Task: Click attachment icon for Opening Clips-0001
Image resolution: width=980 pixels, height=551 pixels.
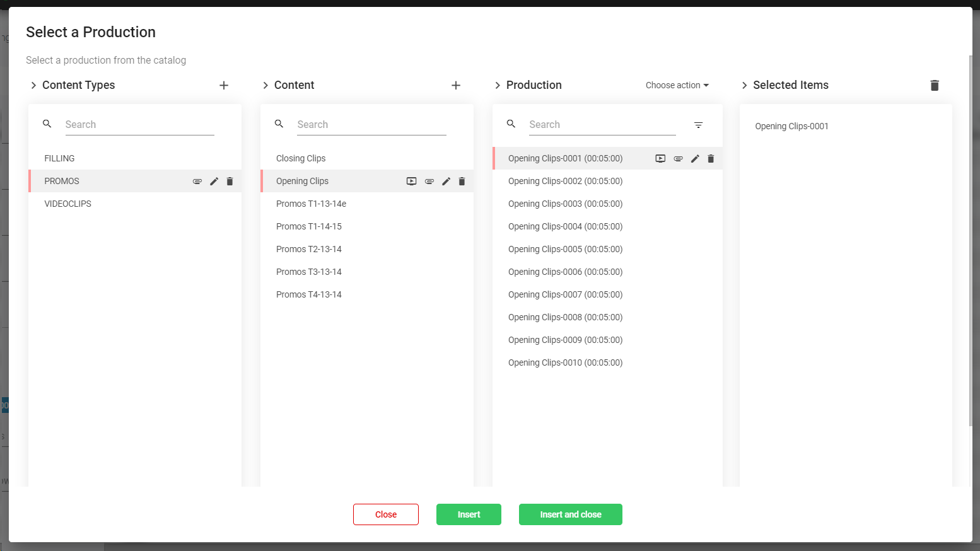Action: (678, 159)
